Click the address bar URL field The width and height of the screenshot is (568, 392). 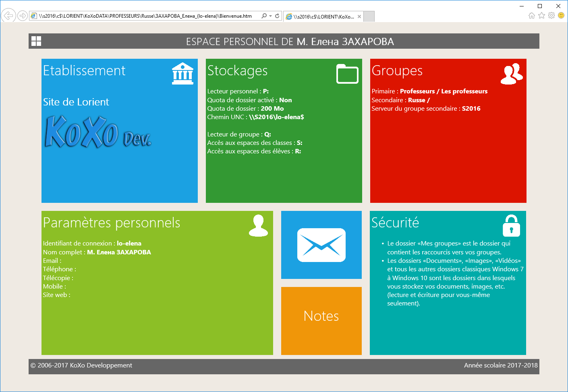pyautogui.click(x=145, y=16)
